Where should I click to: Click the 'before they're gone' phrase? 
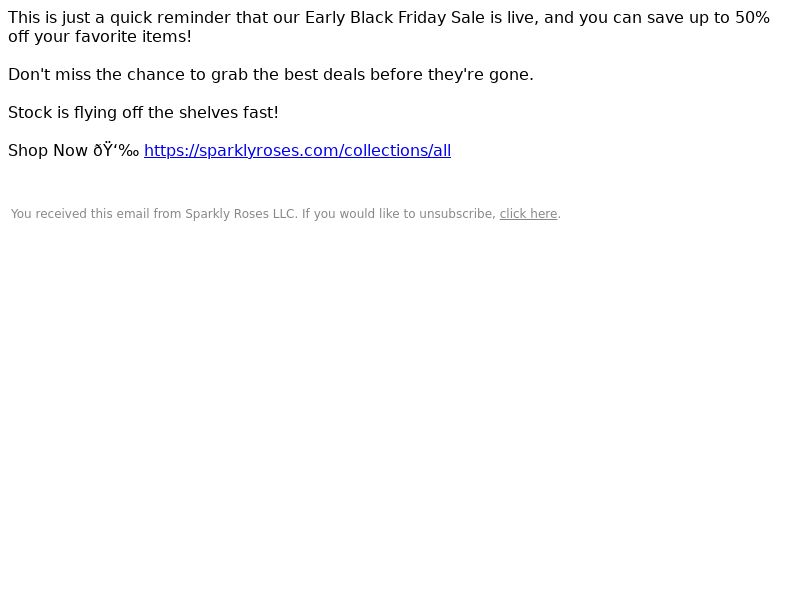(x=452, y=74)
